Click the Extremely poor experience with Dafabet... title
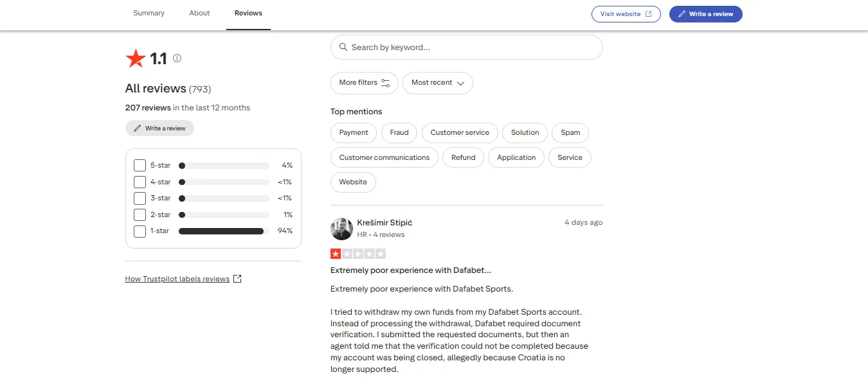 click(x=411, y=270)
